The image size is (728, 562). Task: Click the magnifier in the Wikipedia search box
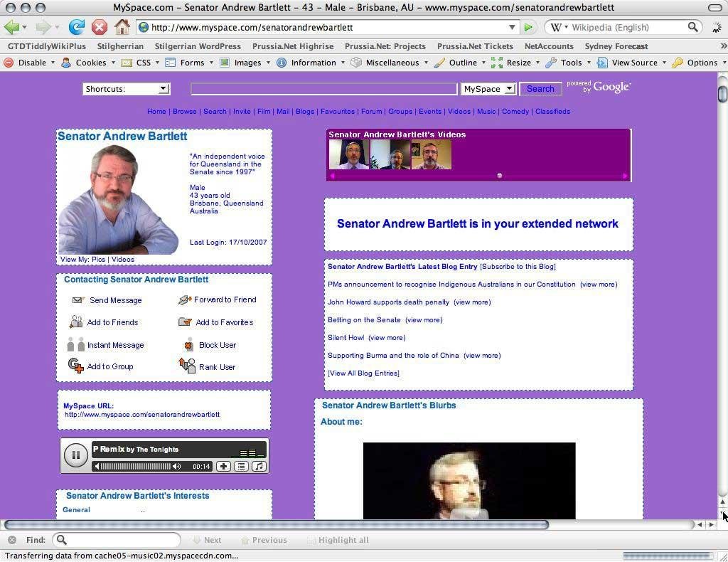(692, 27)
